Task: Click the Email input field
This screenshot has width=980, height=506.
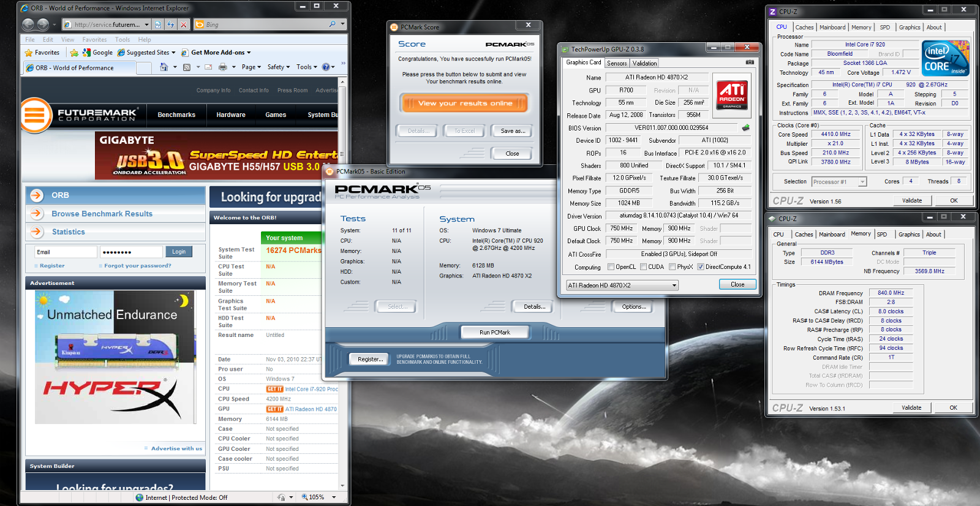Action: (x=66, y=252)
